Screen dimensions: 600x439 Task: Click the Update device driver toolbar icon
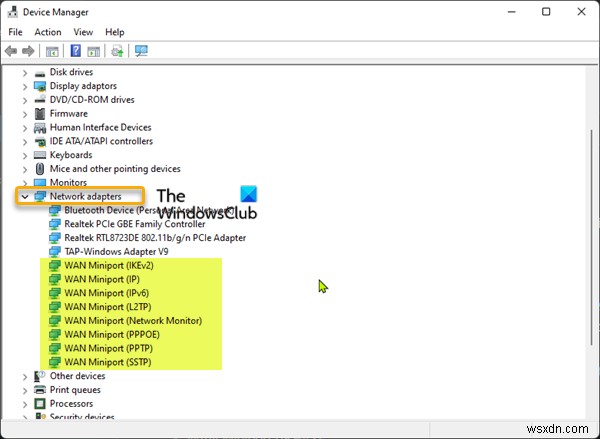[118, 50]
